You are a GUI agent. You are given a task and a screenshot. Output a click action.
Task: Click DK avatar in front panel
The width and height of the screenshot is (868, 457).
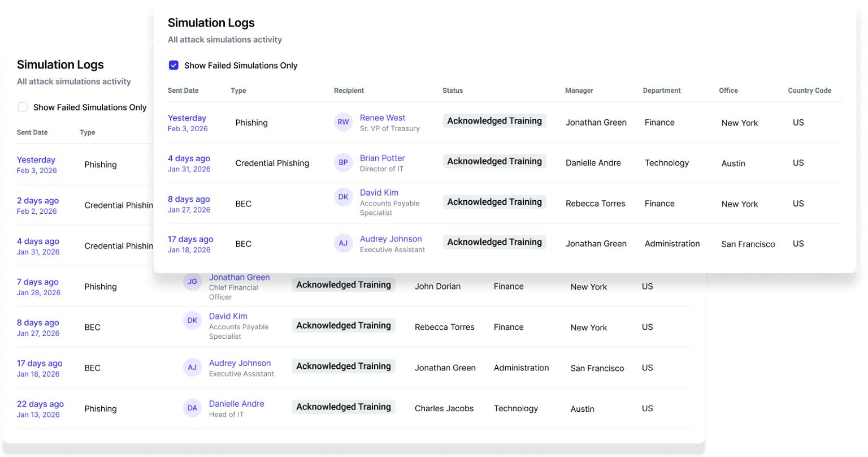tap(344, 197)
